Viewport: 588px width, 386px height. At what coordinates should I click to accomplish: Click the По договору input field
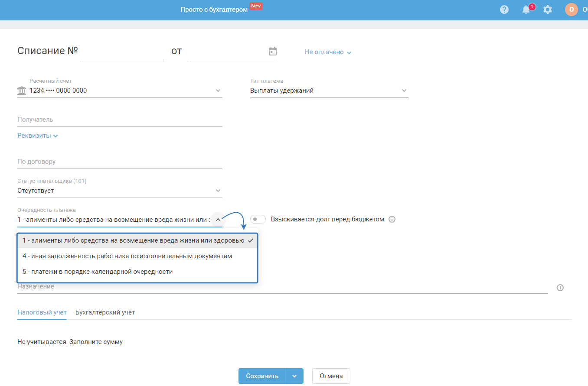(x=120, y=162)
